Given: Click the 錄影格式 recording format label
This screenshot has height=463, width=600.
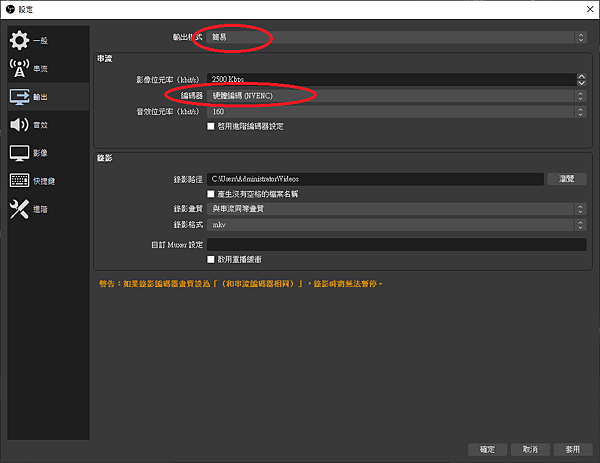Looking at the screenshot, I should click(x=188, y=225).
